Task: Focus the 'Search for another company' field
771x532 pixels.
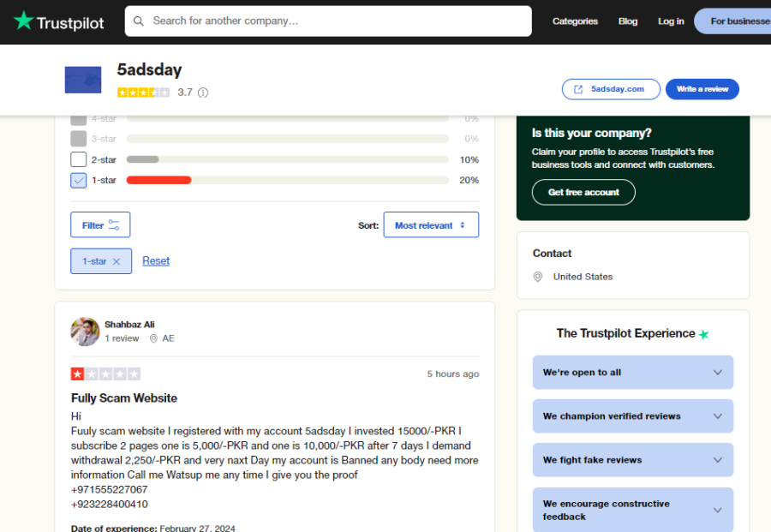Action: click(328, 21)
